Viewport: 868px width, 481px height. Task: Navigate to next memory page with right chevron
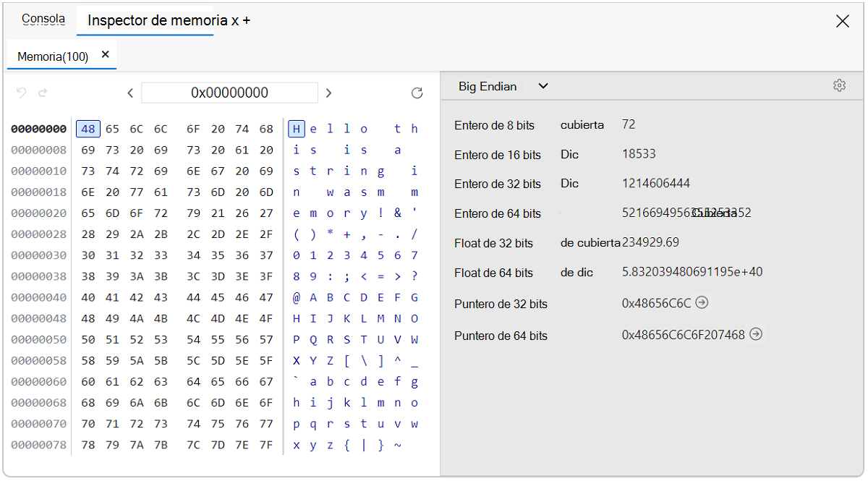[328, 93]
